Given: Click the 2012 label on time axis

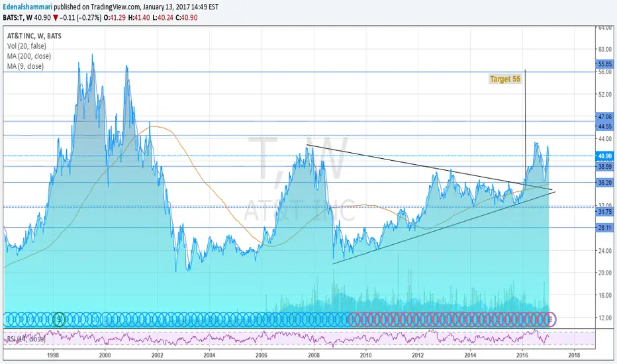Looking at the screenshot, I should 418,355.
